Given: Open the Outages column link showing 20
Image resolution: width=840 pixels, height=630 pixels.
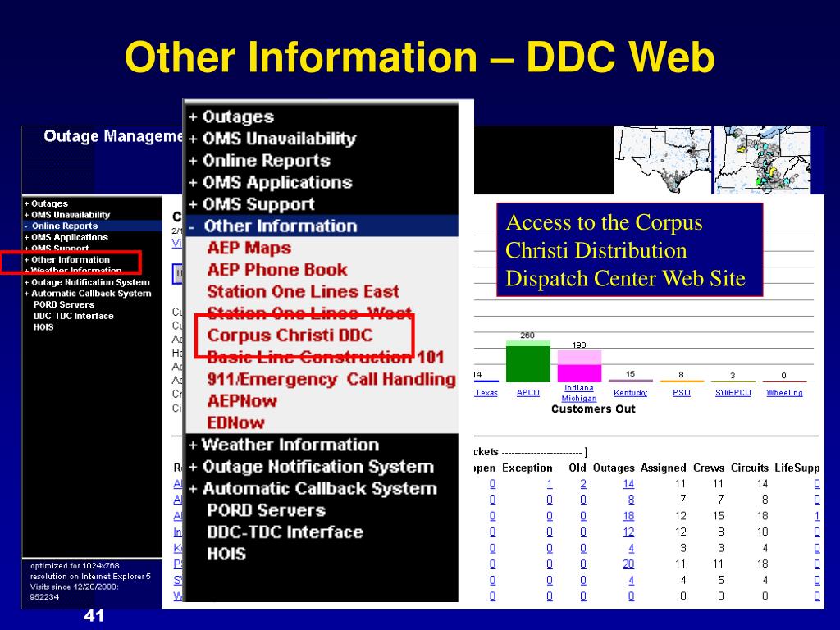Looking at the screenshot, I should tap(628, 564).
